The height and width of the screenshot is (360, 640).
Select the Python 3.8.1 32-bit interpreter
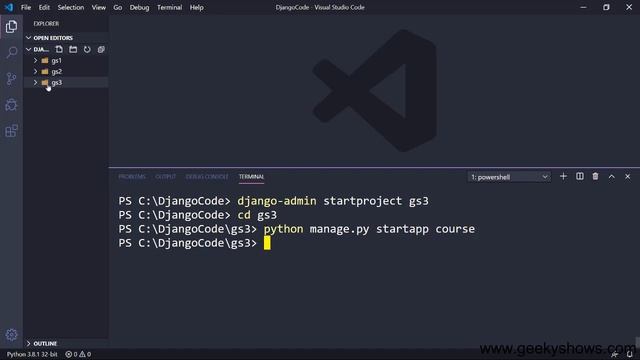pyautogui.click(x=32, y=354)
